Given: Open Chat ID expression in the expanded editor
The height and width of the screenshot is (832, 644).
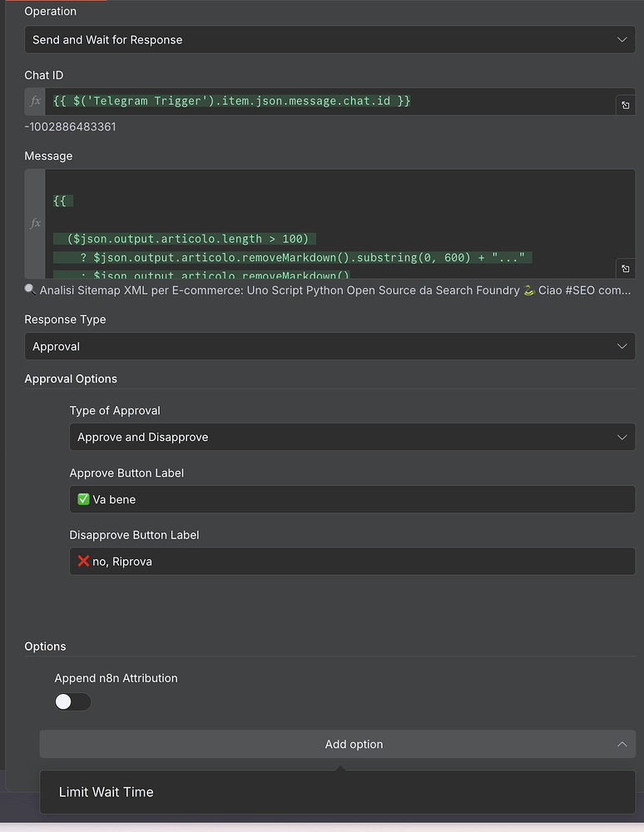Looking at the screenshot, I should coord(626,104).
